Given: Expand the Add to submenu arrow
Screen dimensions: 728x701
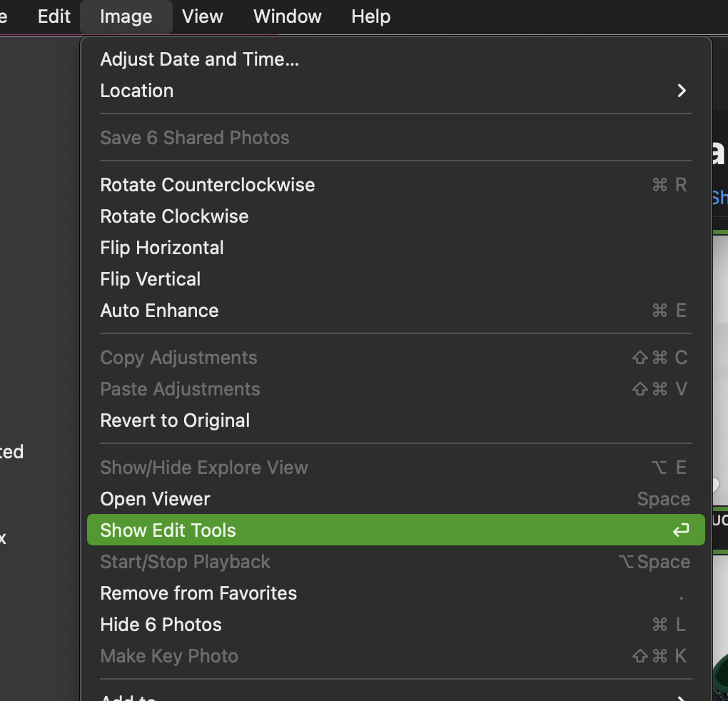Looking at the screenshot, I should (x=682, y=697).
